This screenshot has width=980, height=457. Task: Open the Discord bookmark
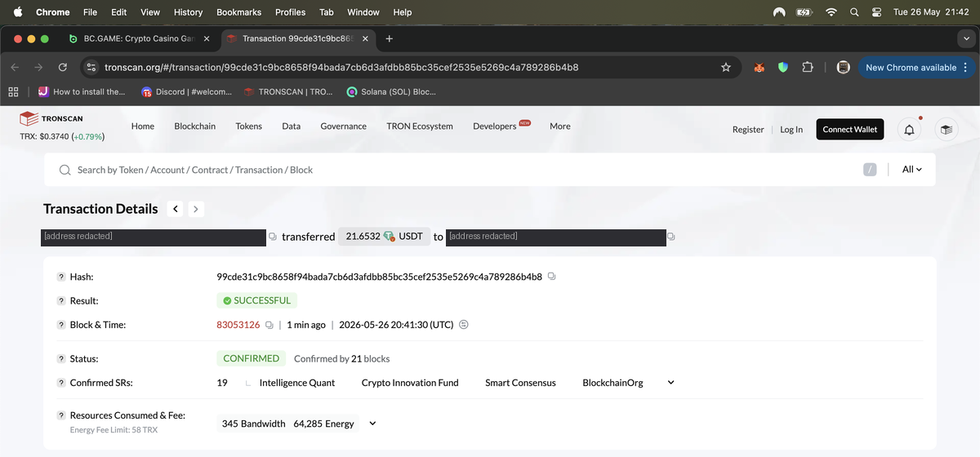(x=187, y=91)
